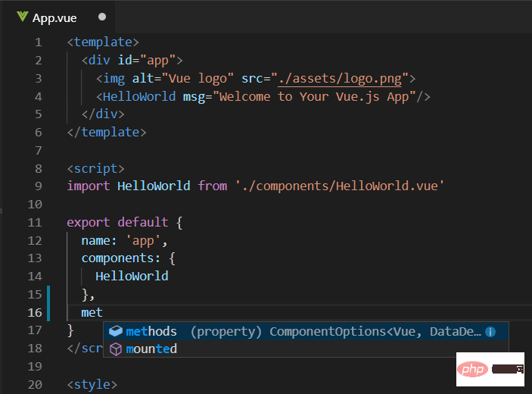Image resolution: width=532 pixels, height=394 pixels.
Task: Click line number 16 in the gutter
Action: (x=35, y=312)
